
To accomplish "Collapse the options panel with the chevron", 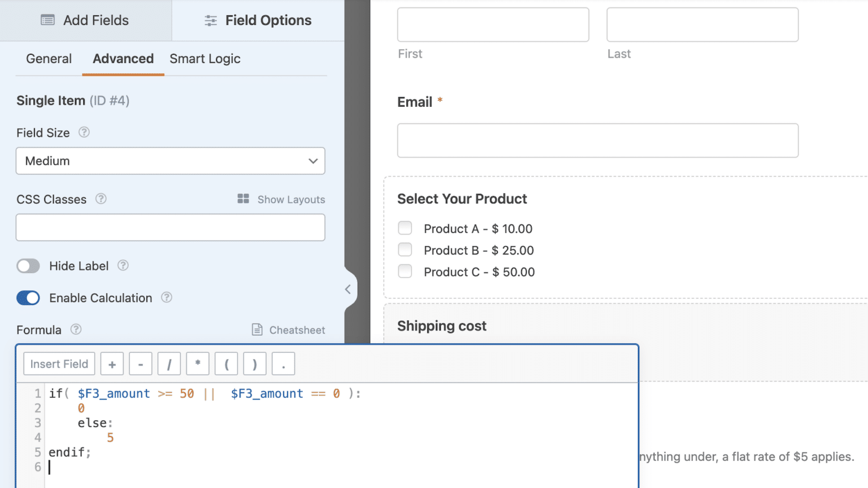I will (x=348, y=289).
